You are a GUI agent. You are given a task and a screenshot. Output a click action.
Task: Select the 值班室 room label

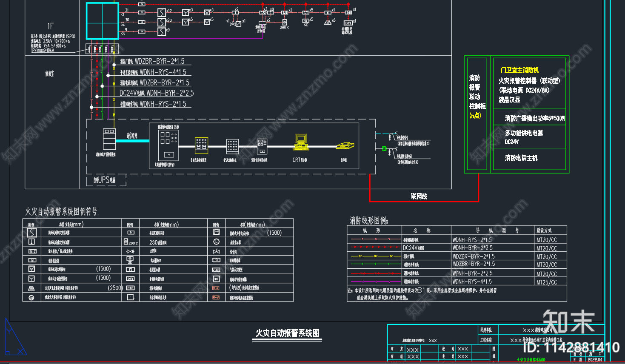pos(50,74)
